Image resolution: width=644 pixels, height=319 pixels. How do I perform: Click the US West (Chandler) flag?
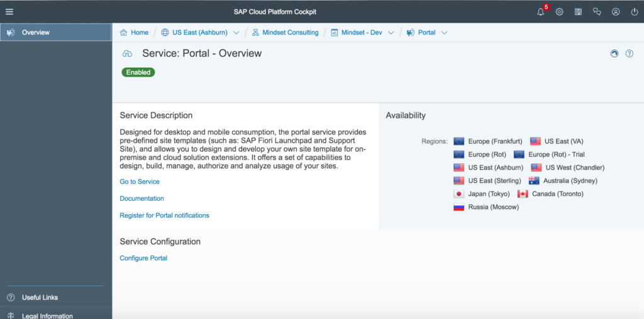click(536, 168)
